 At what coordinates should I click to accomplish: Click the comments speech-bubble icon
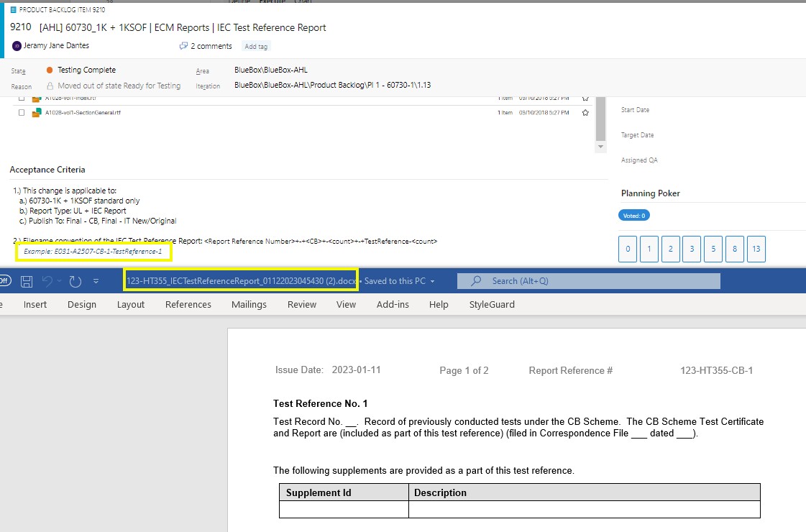185,45
